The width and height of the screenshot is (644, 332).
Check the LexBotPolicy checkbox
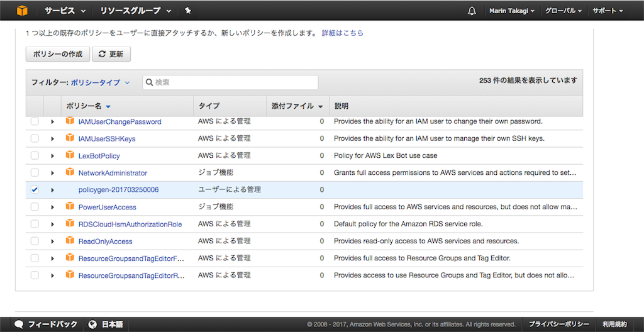point(35,156)
